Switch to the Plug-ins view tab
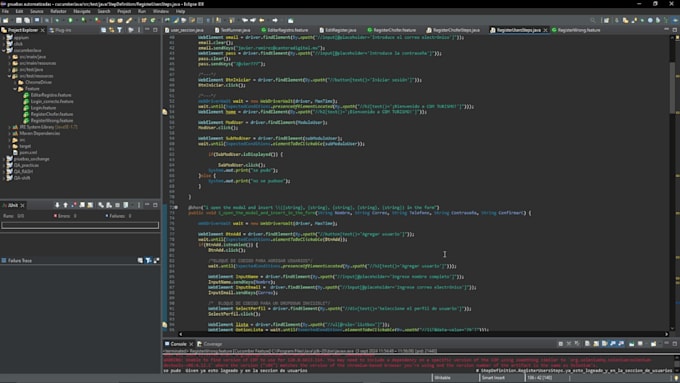The width and height of the screenshot is (680, 383). click(60, 30)
